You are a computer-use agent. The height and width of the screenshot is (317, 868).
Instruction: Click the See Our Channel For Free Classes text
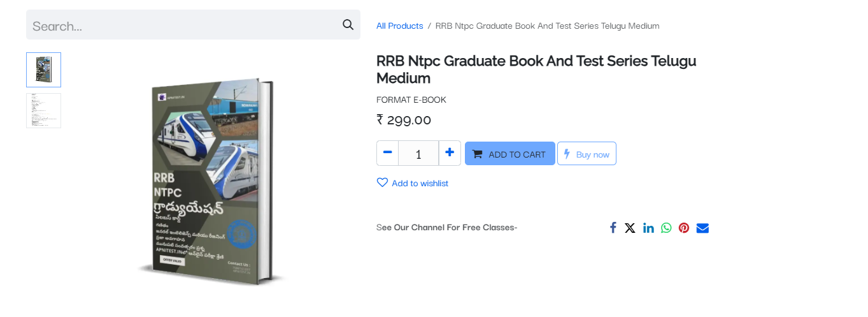point(446,227)
